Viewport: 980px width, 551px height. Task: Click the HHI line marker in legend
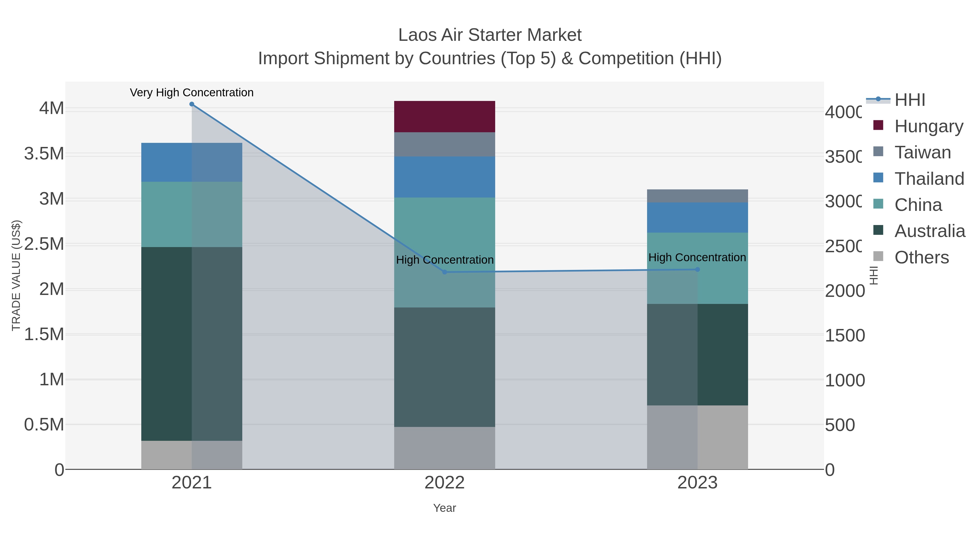click(878, 99)
